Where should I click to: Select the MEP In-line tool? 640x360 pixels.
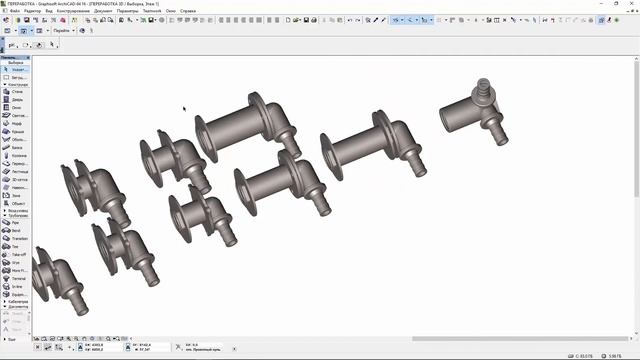[15, 287]
